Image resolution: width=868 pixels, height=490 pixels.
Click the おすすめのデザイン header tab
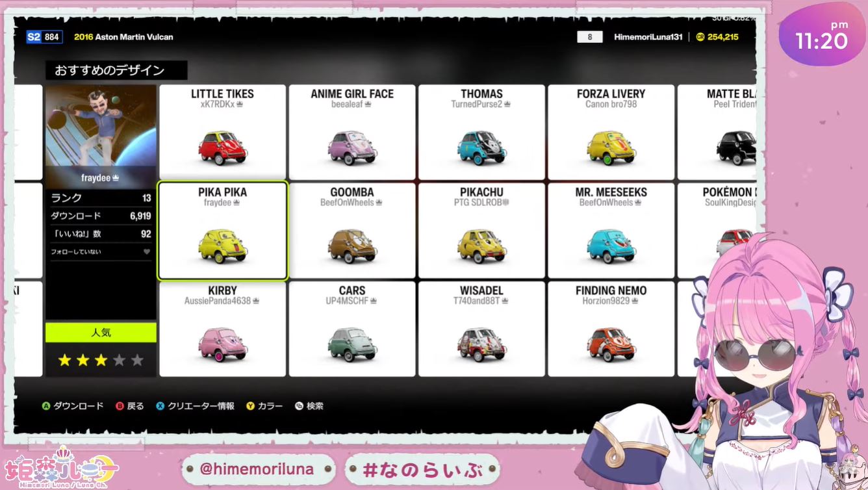116,70
